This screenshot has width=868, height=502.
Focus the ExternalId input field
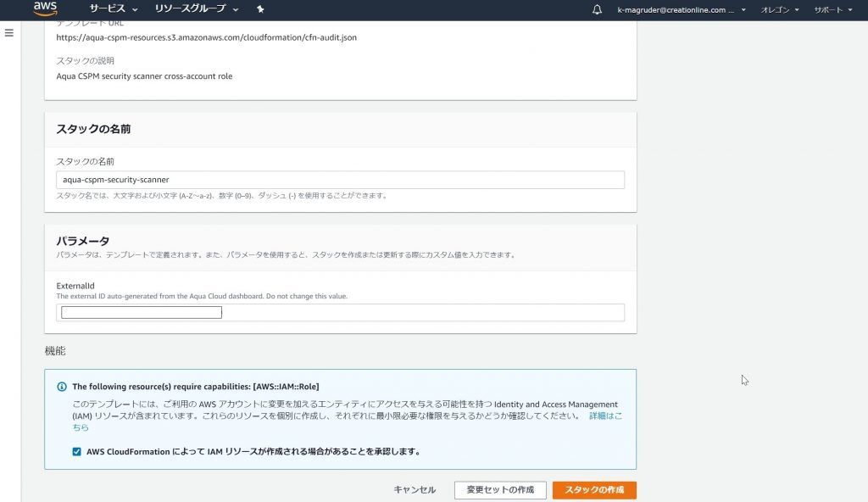[x=340, y=313]
